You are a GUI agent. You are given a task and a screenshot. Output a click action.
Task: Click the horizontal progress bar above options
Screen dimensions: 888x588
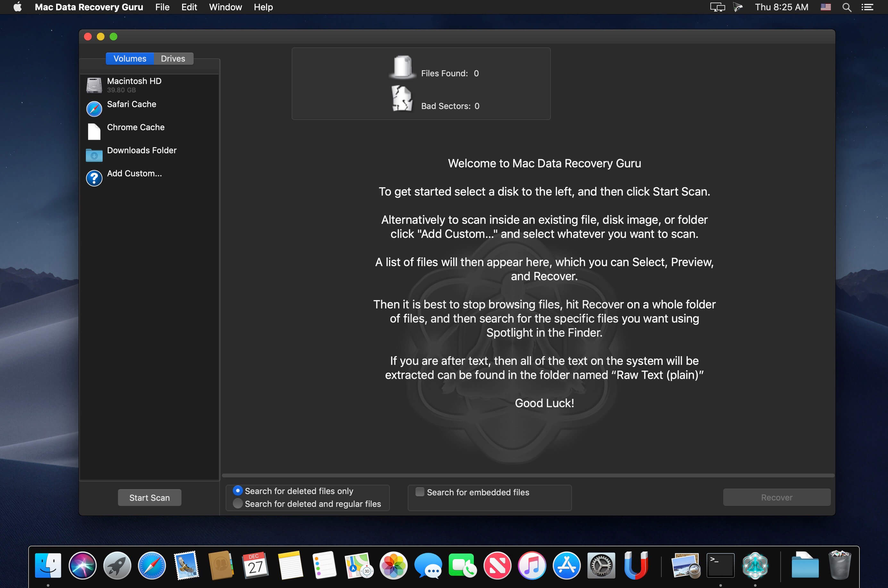[528, 475]
